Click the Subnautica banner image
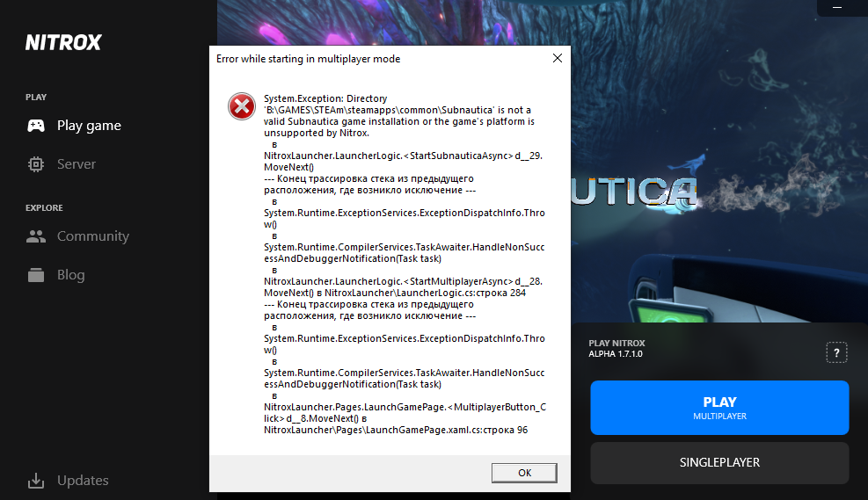This screenshot has width=868, height=500. pyautogui.click(x=719, y=166)
